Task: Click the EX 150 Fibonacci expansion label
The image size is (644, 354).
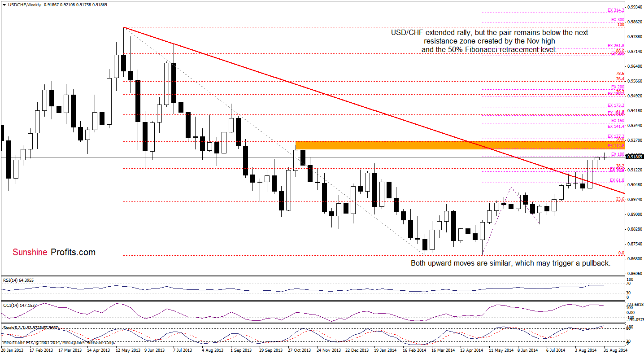Action: pyautogui.click(x=618, y=121)
